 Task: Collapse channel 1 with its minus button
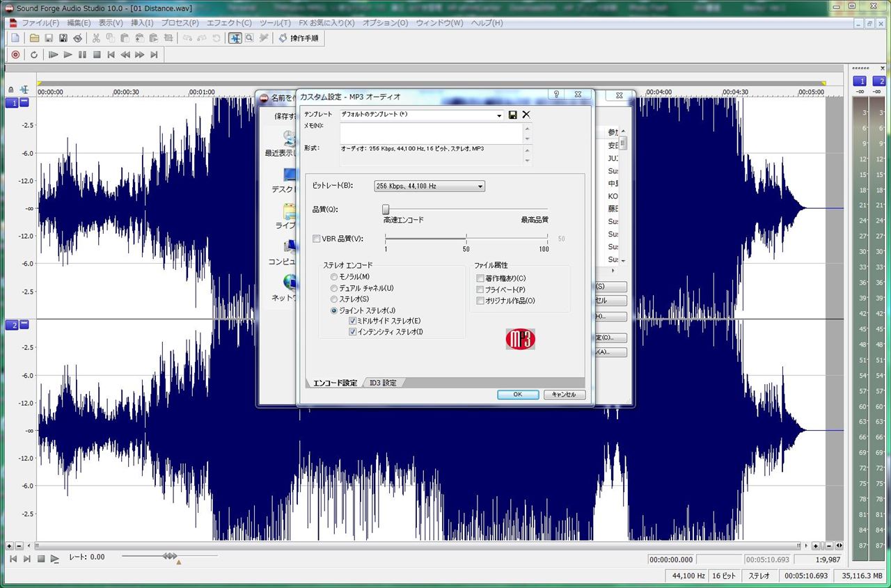pyautogui.click(x=24, y=102)
